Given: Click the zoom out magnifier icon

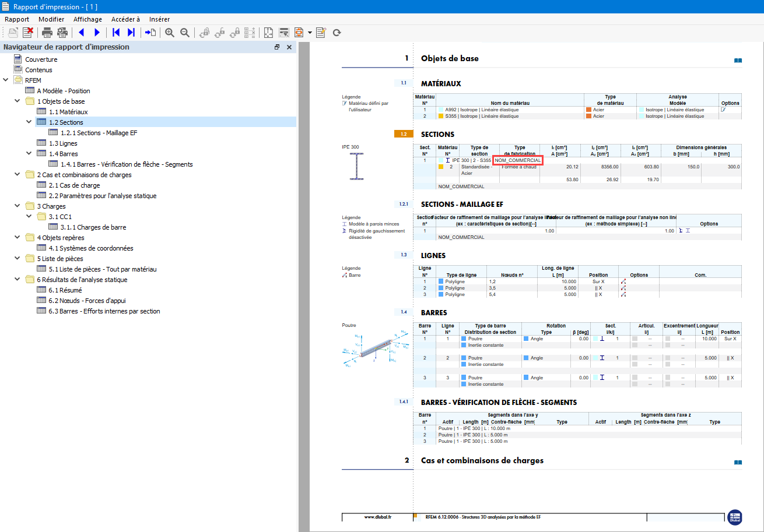Looking at the screenshot, I should click(185, 33).
